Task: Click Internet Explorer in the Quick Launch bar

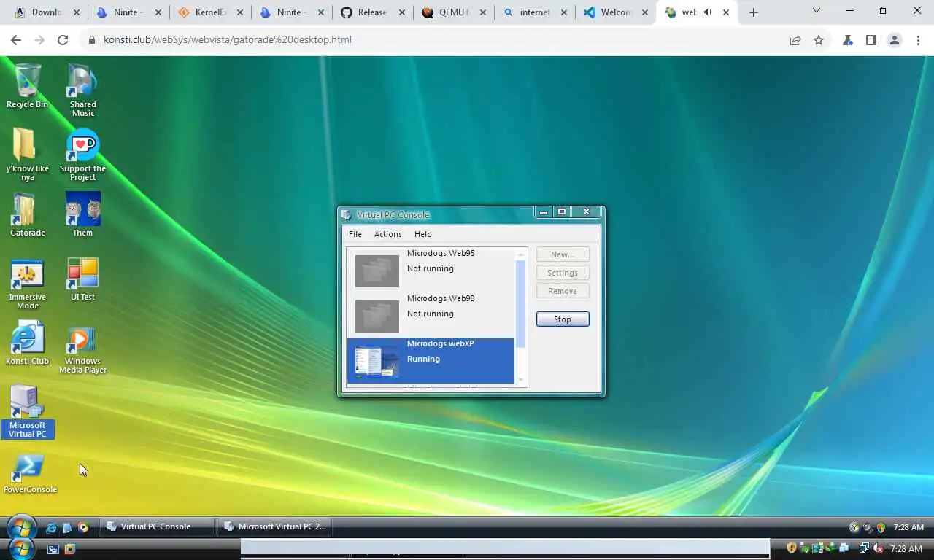Action: pyautogui.click(x=51, y=527)
